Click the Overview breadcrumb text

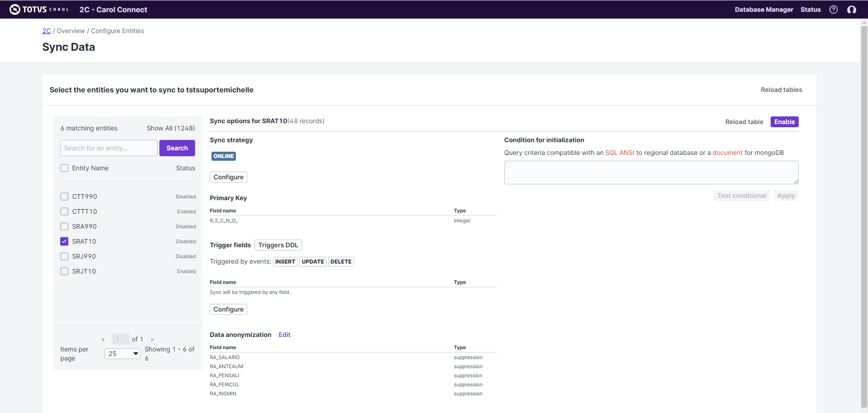[71, 31]
